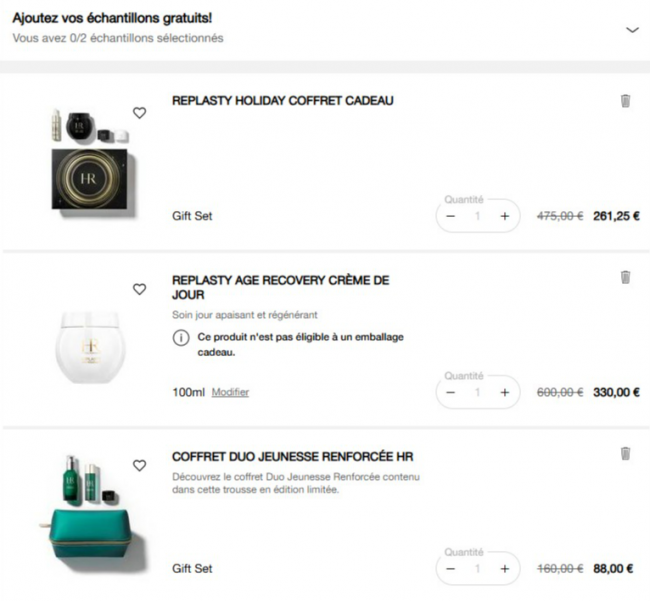Click info icon about gift wrap eligibility
The width and height of the screenshot is (650, 601).
point(180,338)
